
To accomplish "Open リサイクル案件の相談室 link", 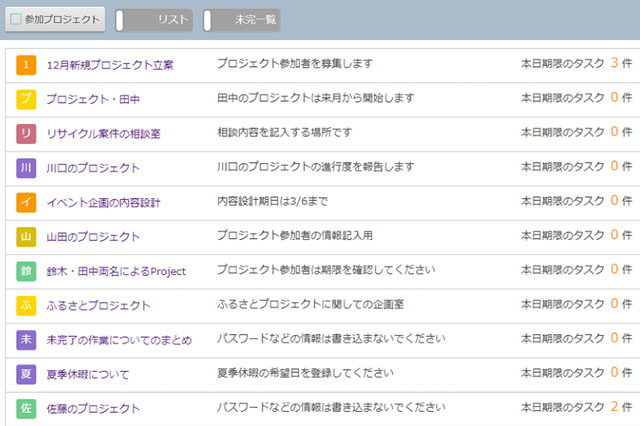I will point(104,134).
